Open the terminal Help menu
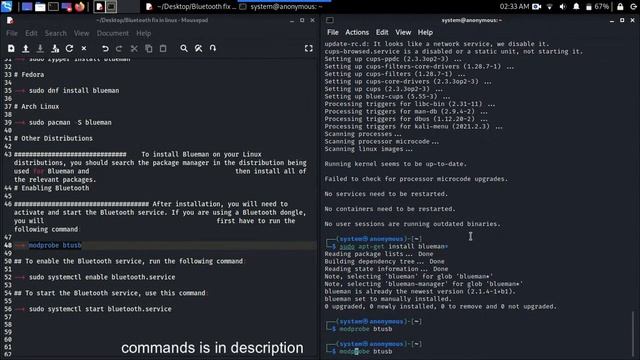Viewport: 640px width, 360px height. [425, 32]
